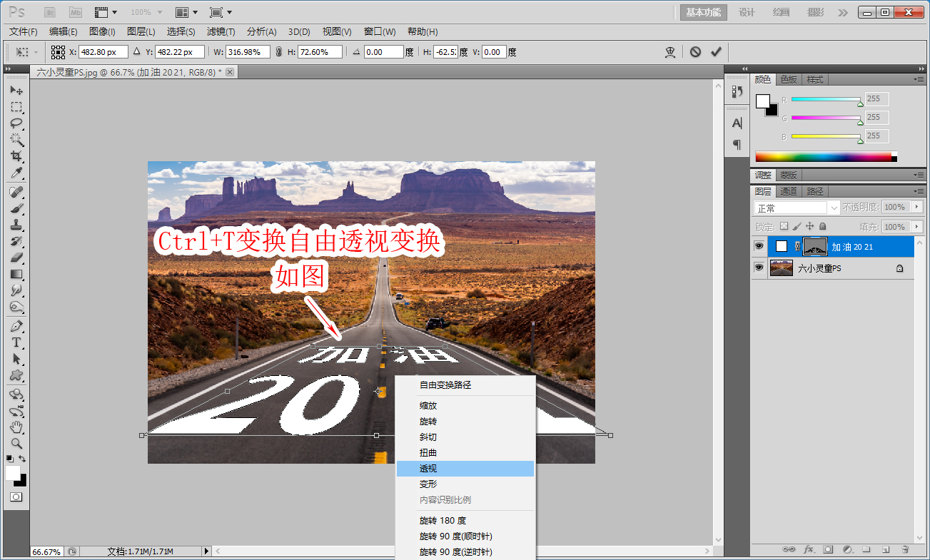Select the Brush tool
Viewport: 930px width, 560px height.
point(16,208)
